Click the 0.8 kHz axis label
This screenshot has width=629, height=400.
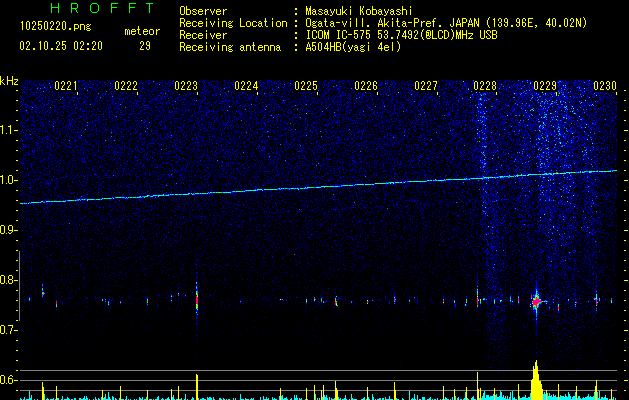pos(8,280)
